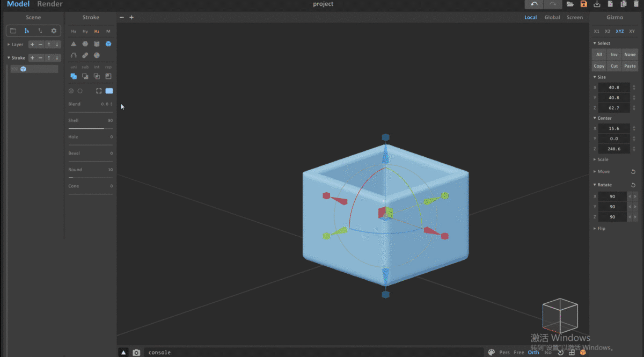Expand the Layer section in Scene
The width and height of the screenshot is (644, 357).
coord(17,45)
